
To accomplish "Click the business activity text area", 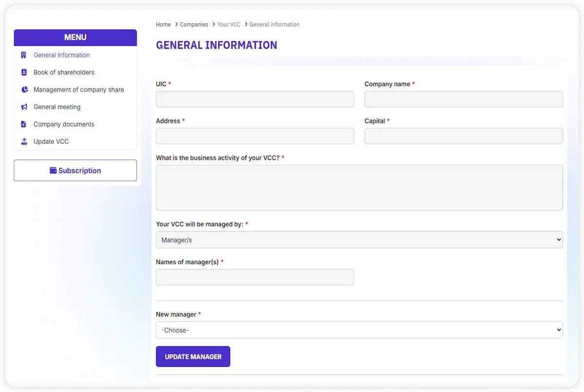I will click(359, 187).
